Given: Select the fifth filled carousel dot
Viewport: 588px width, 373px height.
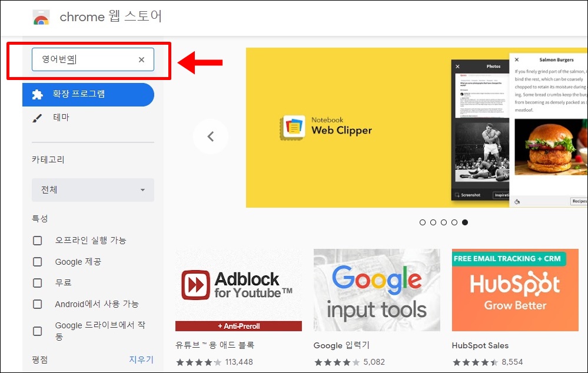Looking at the screenshot, I should [x=465, y=222].
